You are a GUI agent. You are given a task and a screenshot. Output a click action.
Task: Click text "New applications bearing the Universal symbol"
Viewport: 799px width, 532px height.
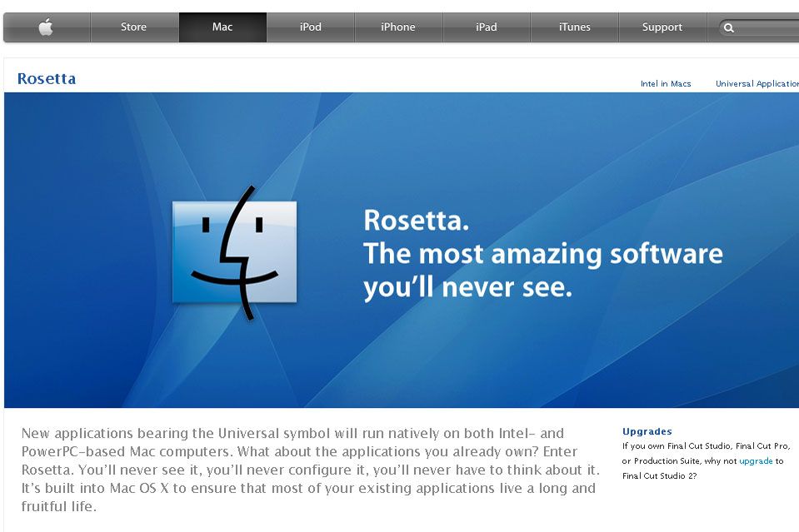coord(176,433)
